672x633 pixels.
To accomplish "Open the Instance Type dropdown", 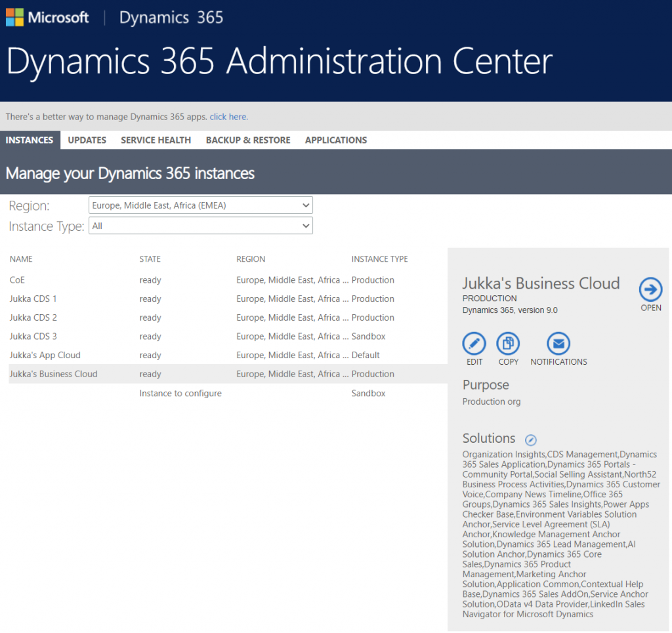I will (x=201, y=226).
